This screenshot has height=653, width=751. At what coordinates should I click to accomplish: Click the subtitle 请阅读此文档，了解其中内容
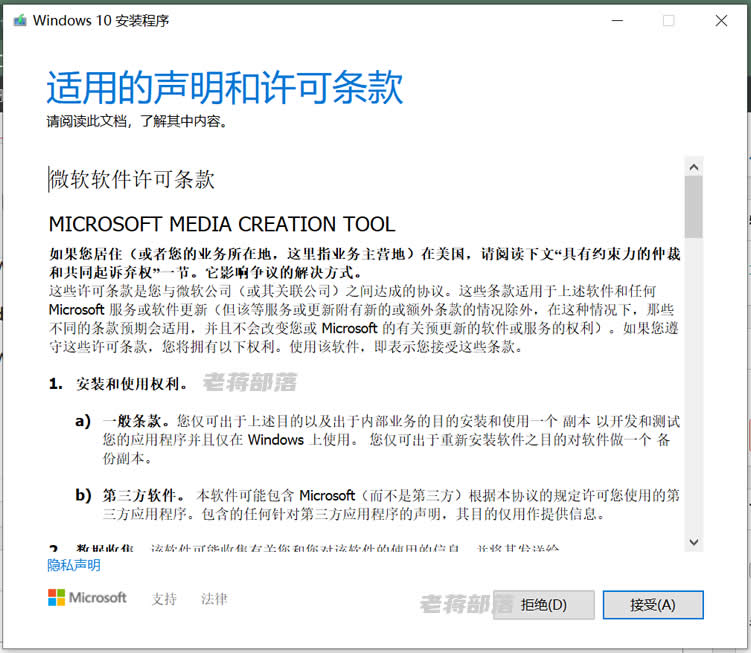pyautogui.click(x=137, y=121)
